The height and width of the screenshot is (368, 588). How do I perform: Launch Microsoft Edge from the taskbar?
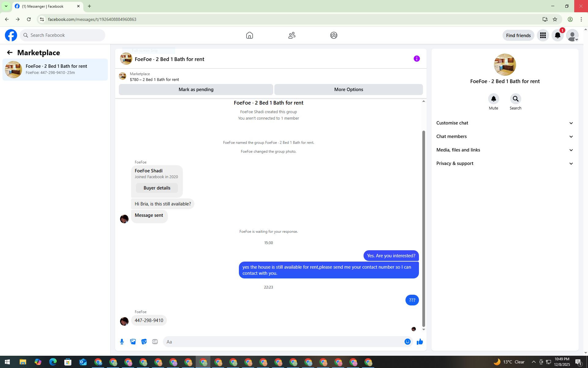click(x=53, y=362)
